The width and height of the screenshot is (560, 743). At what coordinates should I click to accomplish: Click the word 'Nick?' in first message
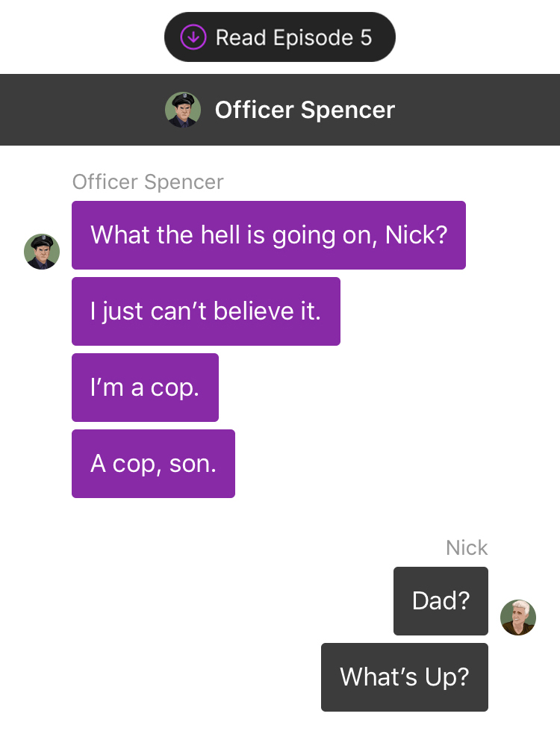pos(416,235)
